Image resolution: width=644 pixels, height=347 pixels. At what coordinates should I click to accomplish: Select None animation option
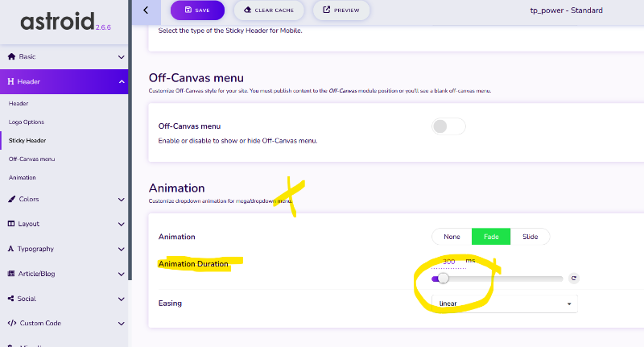tap(452, 237)
